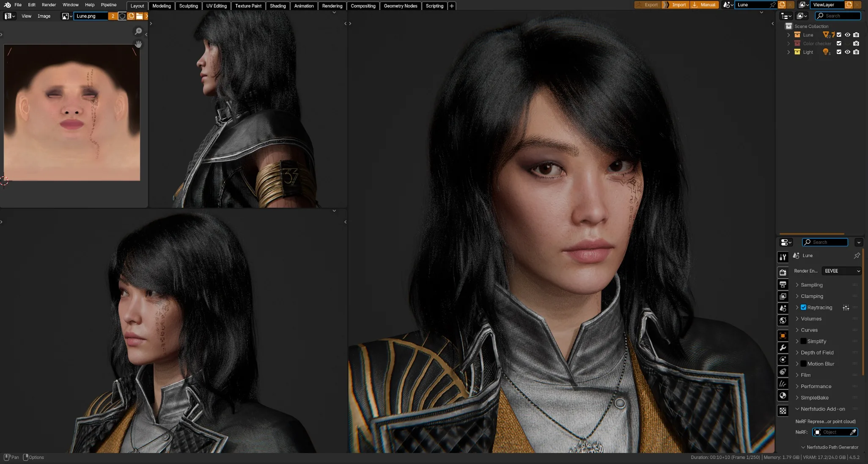This screenshot has width=868, height=464.
Task: Hide the Light collection in viewport
Action: pos(847,52)
